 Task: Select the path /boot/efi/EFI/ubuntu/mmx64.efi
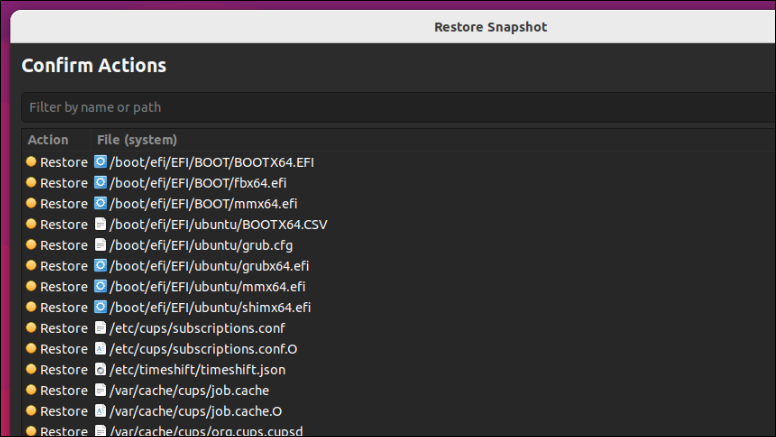(207, 287)
